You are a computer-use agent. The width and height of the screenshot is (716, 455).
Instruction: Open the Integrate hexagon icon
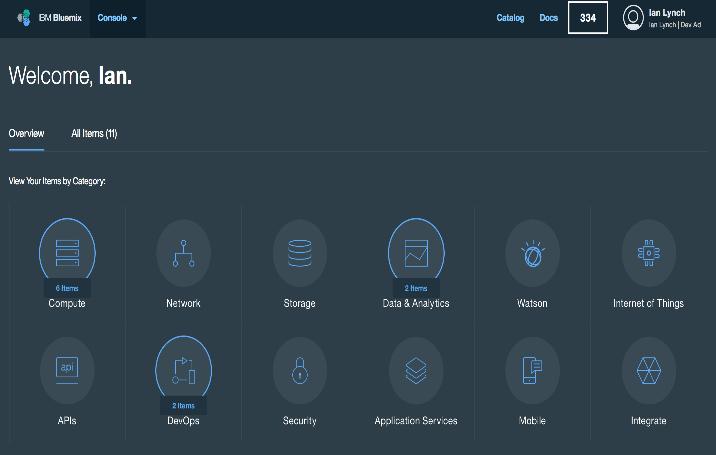pyautogui.click(x=648, y=370)
